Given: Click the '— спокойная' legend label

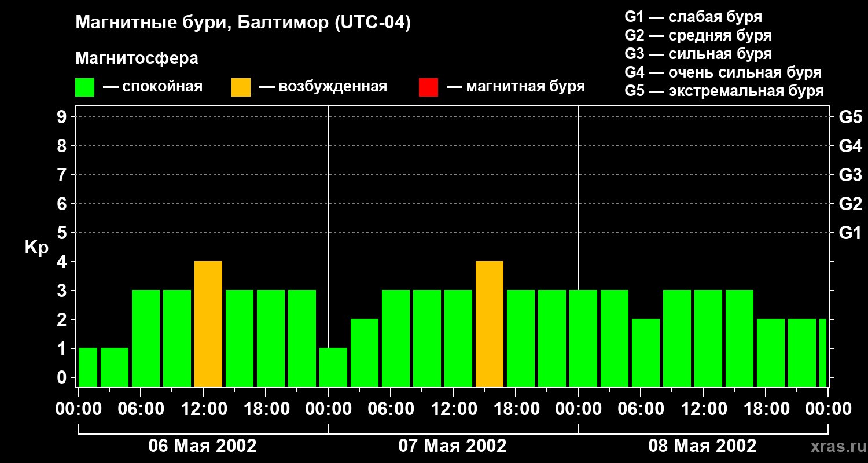Looking at the screenshot, I should click(153, 87).
